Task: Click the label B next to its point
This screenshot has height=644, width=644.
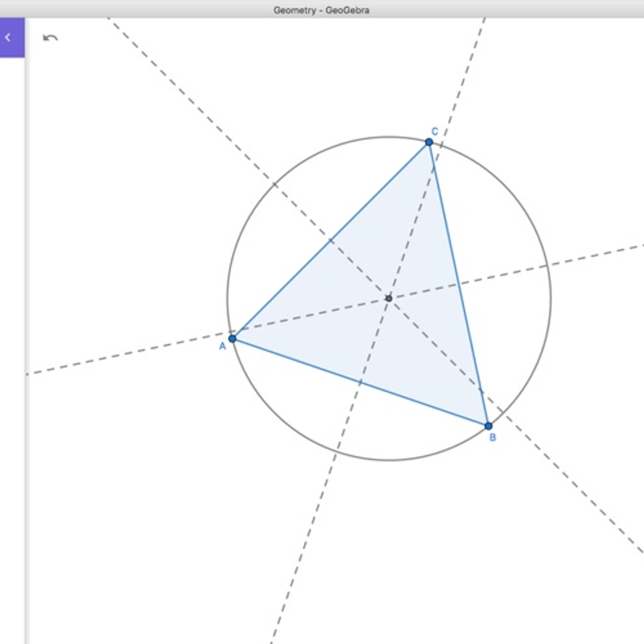Action: 492,436
